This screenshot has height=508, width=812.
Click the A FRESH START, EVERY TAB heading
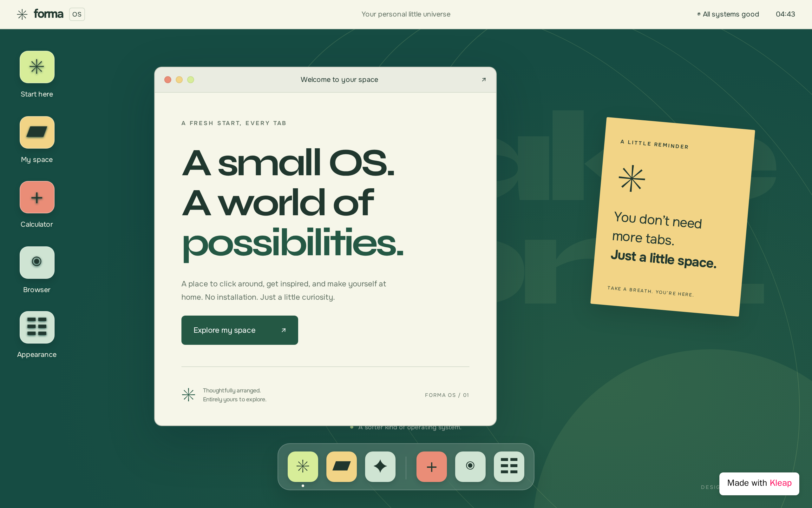click(x=234, y=123)
